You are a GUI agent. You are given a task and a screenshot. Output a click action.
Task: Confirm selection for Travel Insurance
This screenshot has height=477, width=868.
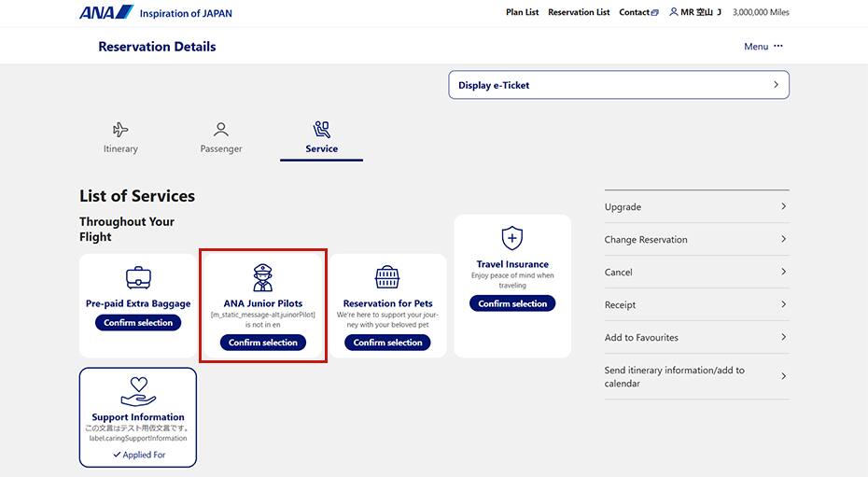click(x=512, y=303)
